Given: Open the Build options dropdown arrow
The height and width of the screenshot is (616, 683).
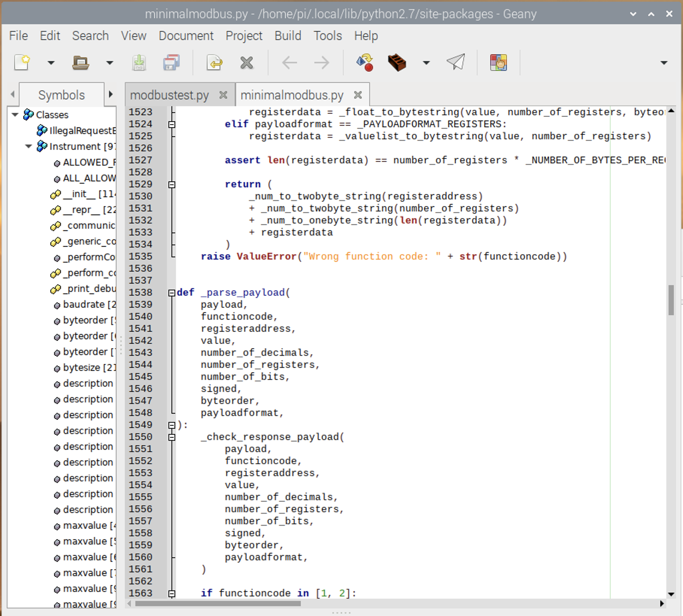Looking at the screenshot, I should (x=426, y=63).
